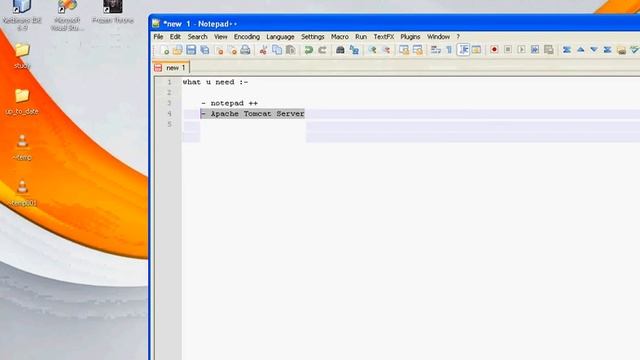The width and height of the screenshot is (640, 360).
Task: Click the Close document toolbar icon
Action: [x=219, y=50]
